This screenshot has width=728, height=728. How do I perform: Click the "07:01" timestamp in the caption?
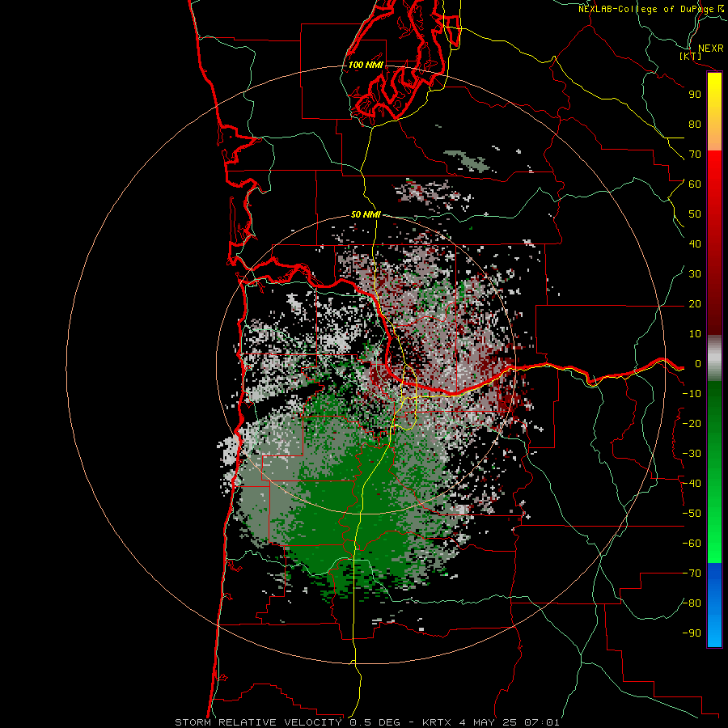point(540,722)
